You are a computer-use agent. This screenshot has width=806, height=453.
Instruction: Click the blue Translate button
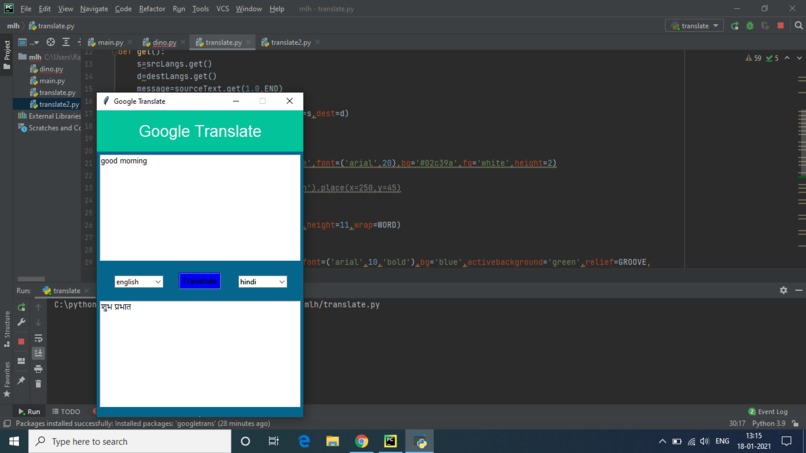coord(199,281)
